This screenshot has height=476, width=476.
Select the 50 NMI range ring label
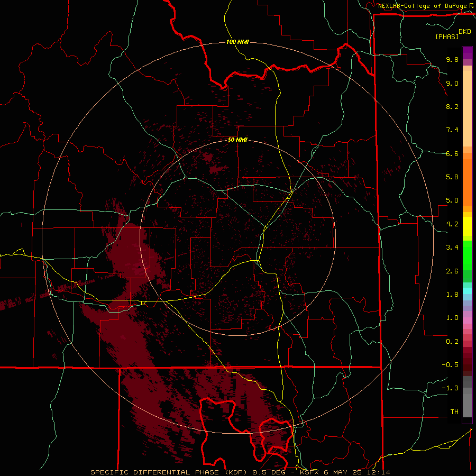(237, 140)
